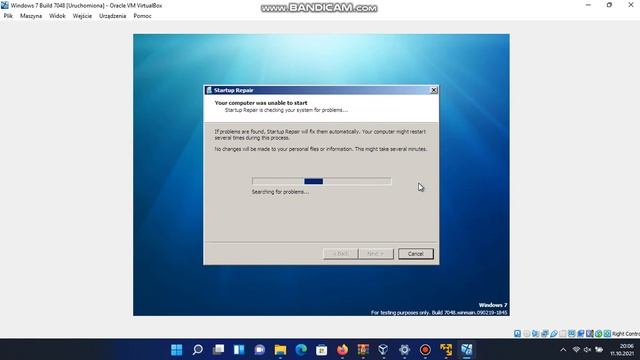Viewport: 640px width, 360px height.
Task: Click the VirtualBox window title icon
Action: (x=4, y=5)
